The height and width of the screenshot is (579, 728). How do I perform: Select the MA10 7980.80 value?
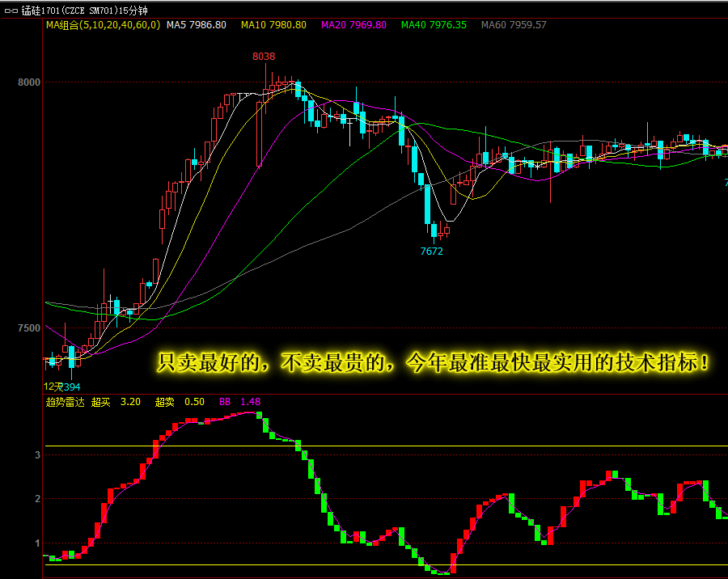coord(273,25)
